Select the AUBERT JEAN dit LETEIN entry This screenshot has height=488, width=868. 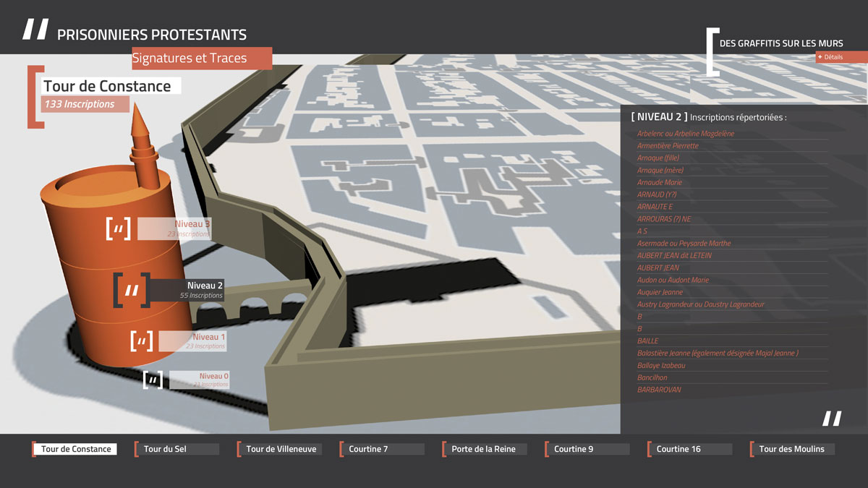click(x=674, y=255)
